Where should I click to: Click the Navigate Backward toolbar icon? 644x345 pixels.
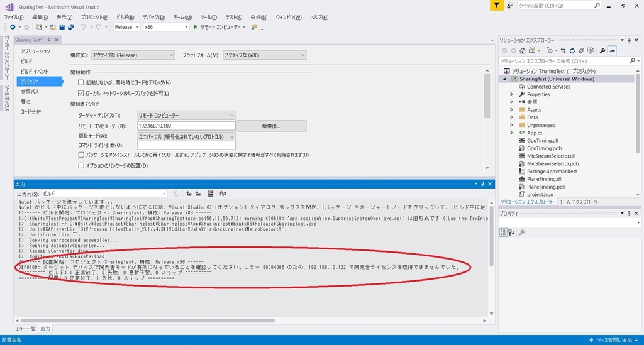pos(13,27)
